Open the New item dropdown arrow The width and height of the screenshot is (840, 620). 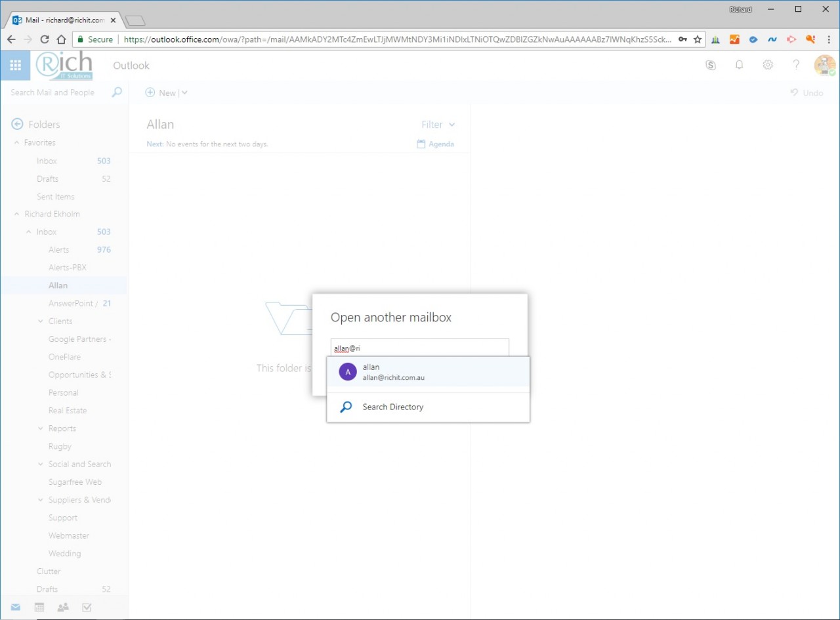tap(184, 93)
